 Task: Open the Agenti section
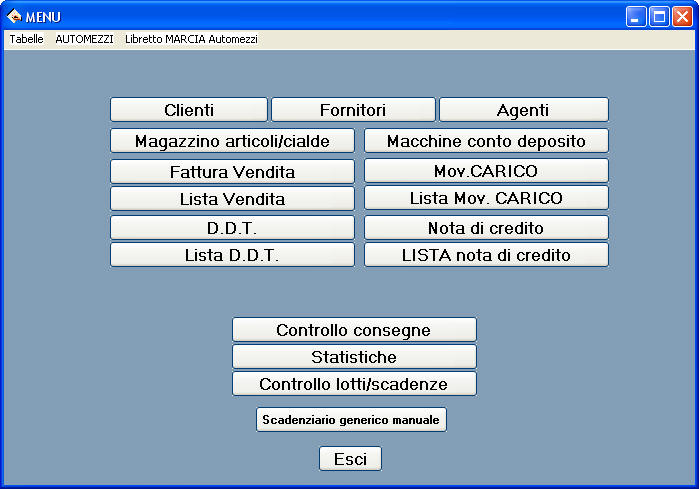click(524, 110)
